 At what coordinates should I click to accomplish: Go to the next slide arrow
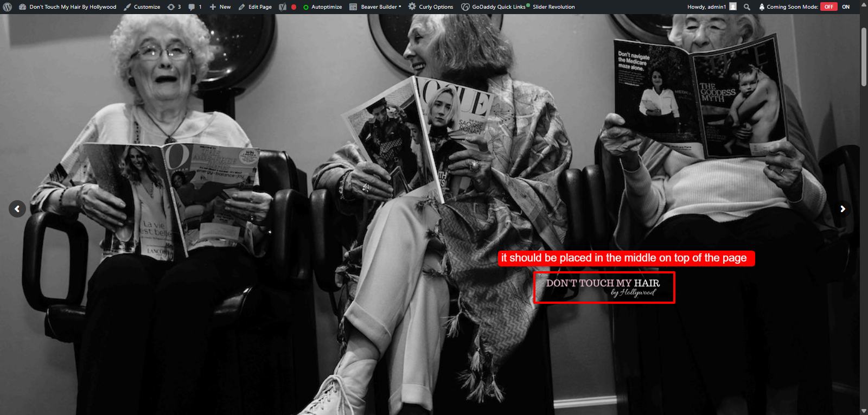coord(843,209)
